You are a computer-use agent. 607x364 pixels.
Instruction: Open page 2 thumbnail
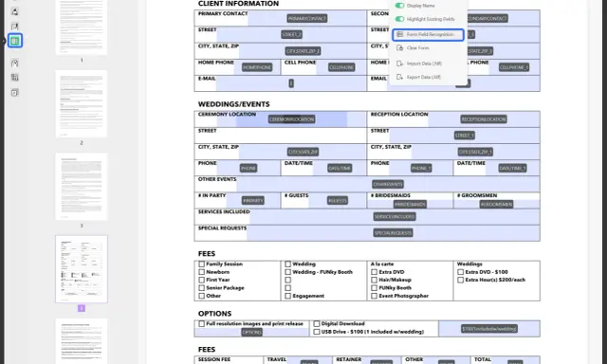(82, 103)
